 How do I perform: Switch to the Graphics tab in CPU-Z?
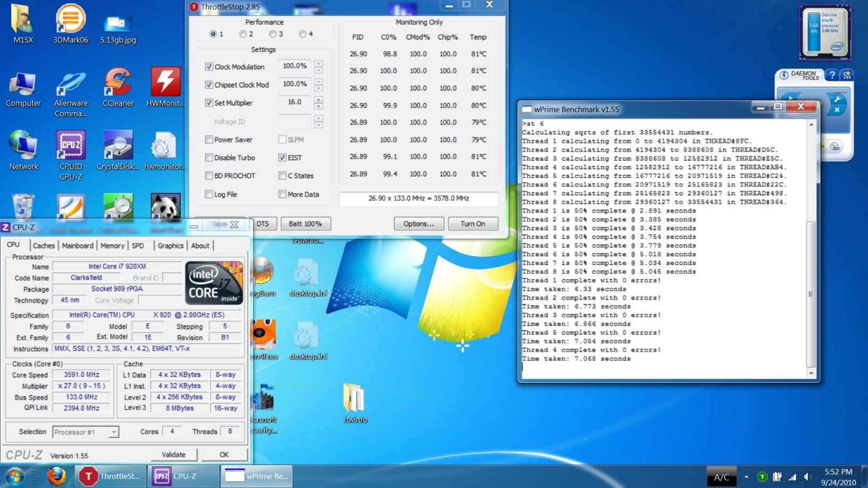pos(170,246)
